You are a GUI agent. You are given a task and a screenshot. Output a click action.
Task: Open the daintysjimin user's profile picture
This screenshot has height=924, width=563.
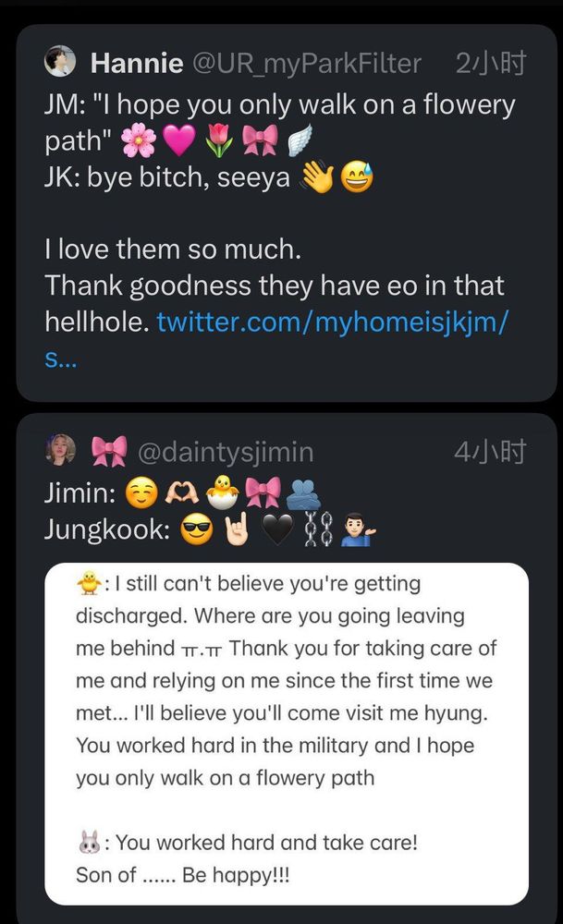(x=61, y=451)
